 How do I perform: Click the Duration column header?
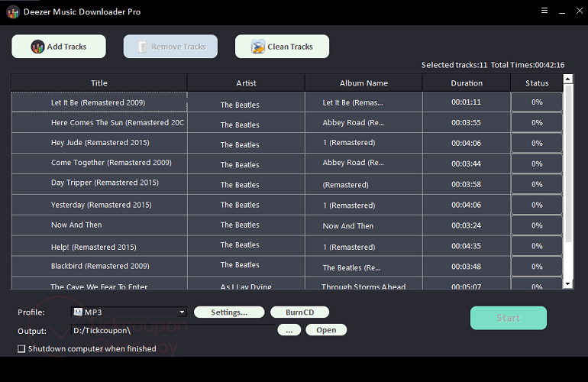467,83
